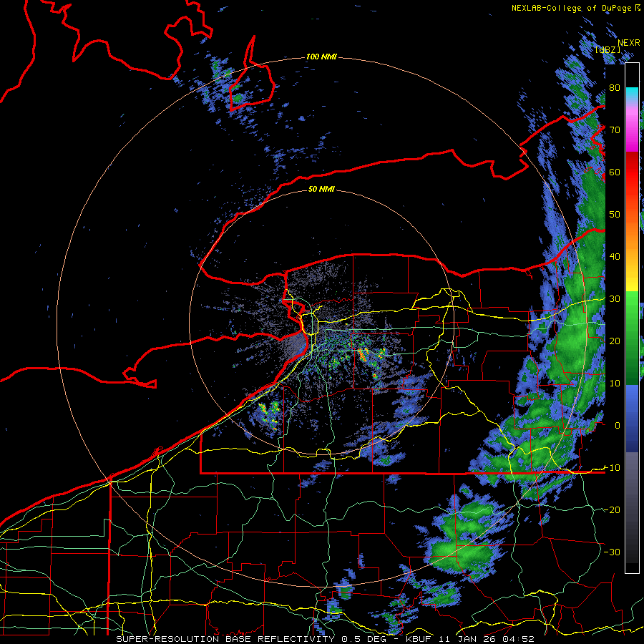
Task: Click the Super-Resolution Base Reflectivity caption at bottom
Action: (225, 639)
